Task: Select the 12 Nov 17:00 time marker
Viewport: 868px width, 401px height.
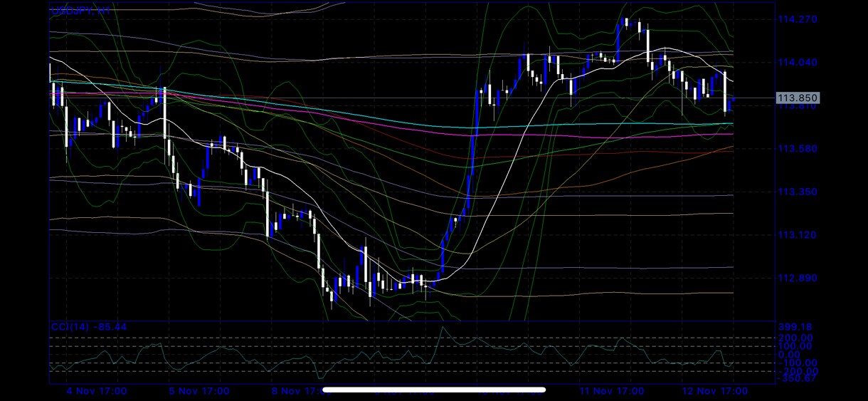Action: [x=715, y=391]
